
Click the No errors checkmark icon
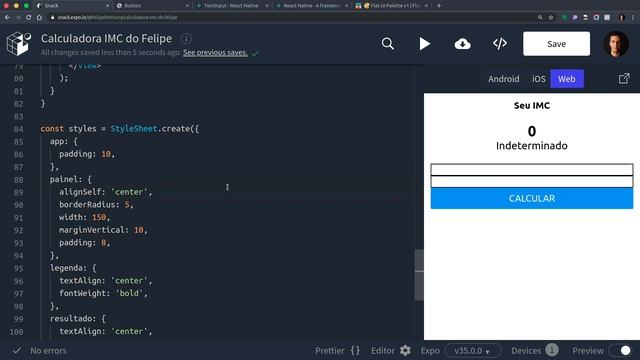coord(17,351)
